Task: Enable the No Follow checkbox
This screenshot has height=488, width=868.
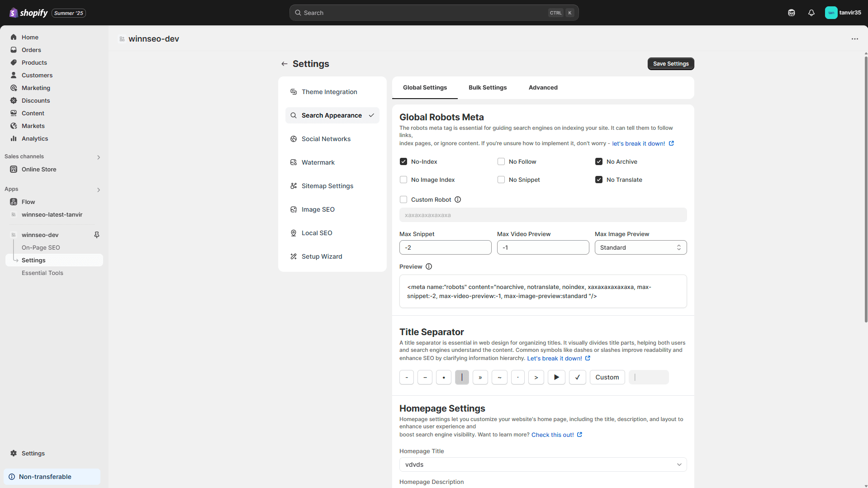Action: 501,161
